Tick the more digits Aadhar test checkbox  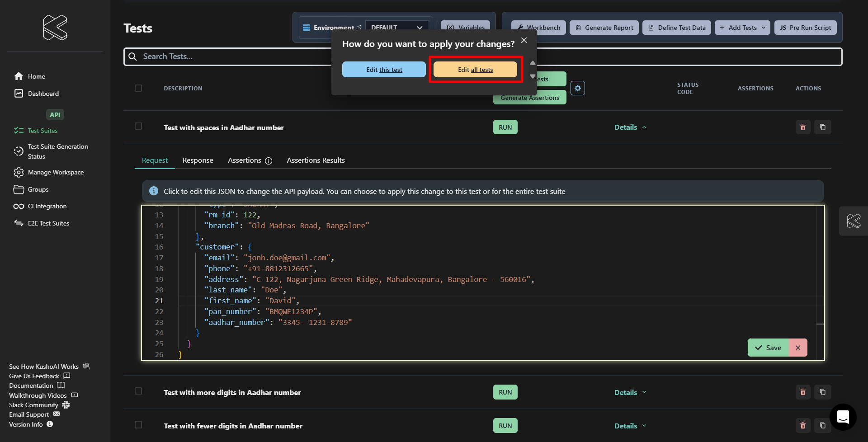point(138,391)
